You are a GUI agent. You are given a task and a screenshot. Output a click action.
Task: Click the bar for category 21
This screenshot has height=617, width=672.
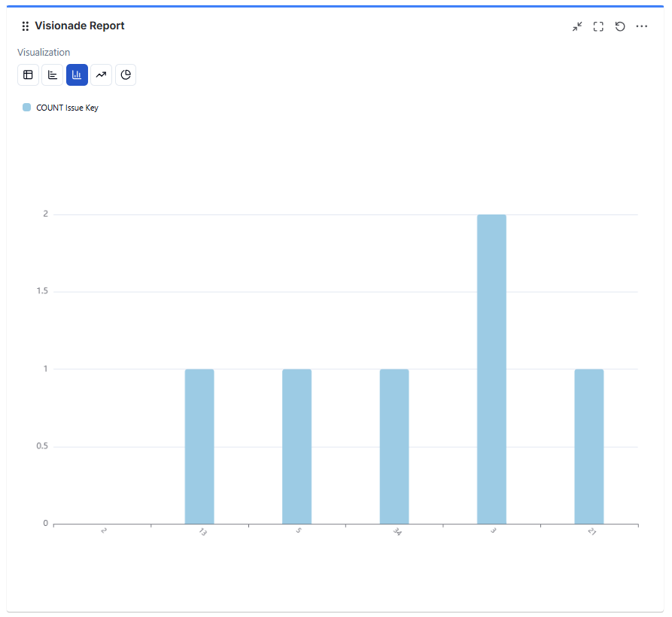pyautogui.click(x=589, y=446)
